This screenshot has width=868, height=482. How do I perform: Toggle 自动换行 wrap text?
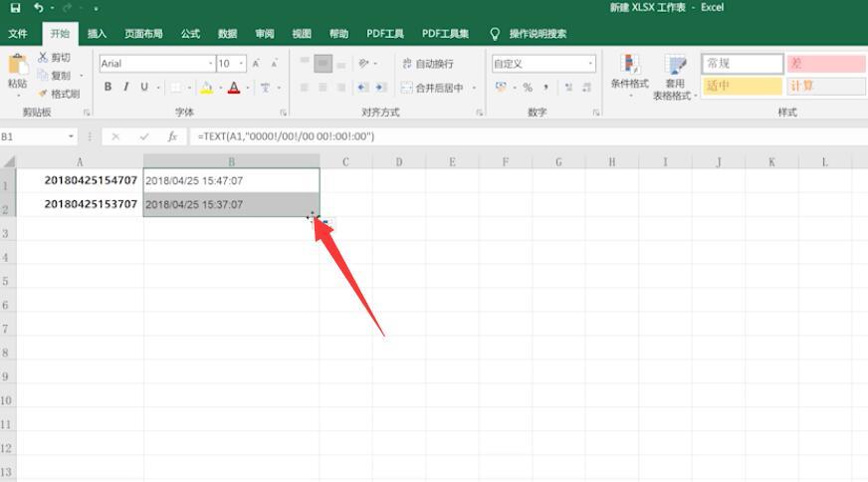click(428, 64)
